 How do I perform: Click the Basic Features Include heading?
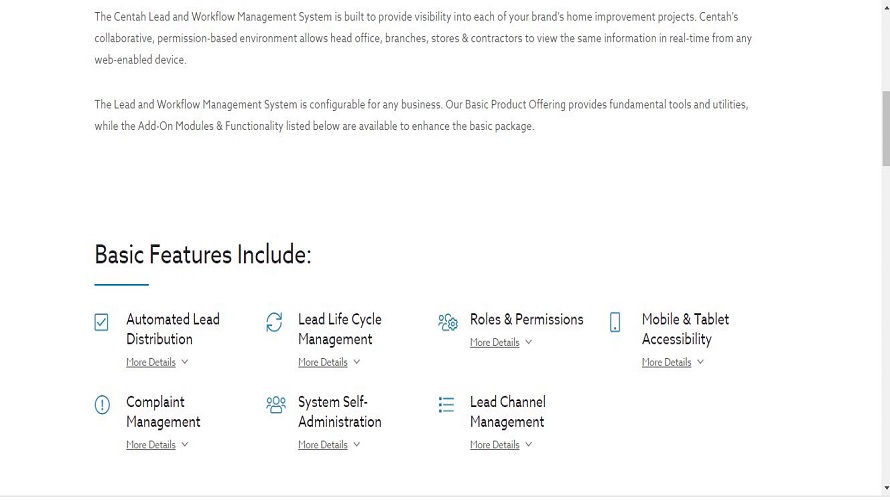click(203, 255)
